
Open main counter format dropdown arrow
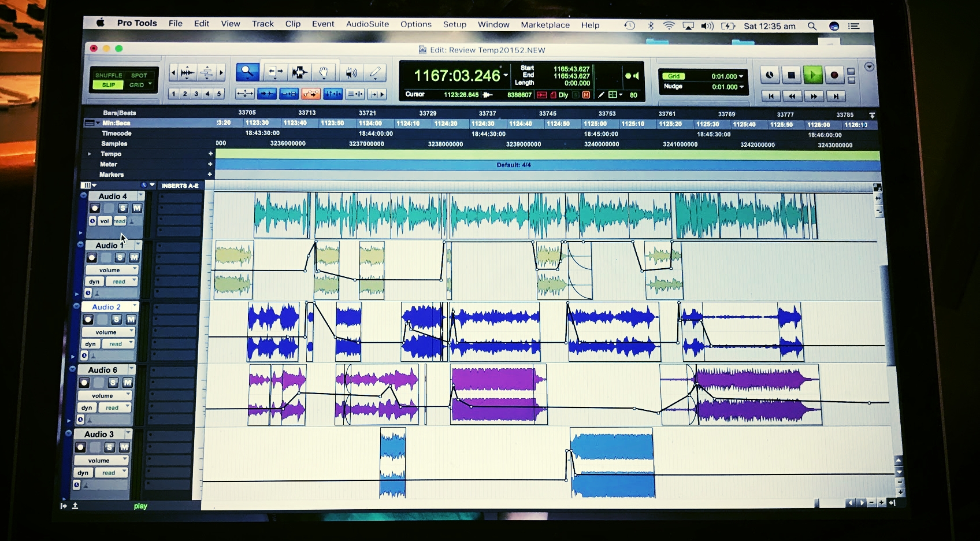point(506,76)
